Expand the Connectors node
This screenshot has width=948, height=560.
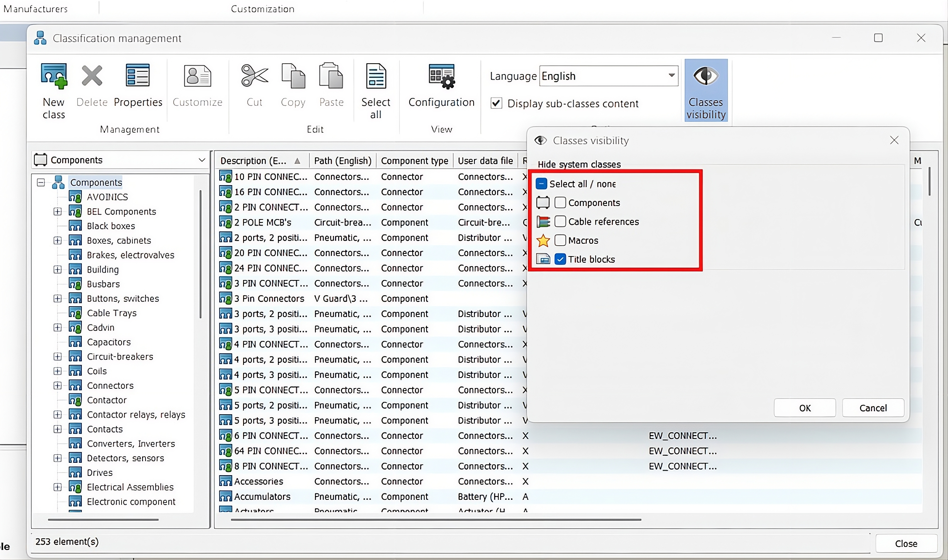58,385
